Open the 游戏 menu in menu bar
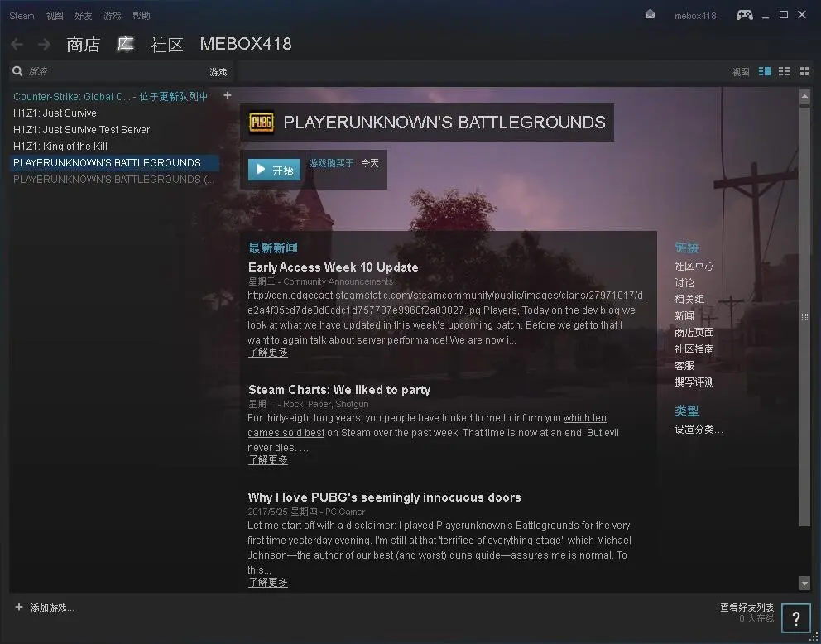The image size is (821, 644). coord(112,16)
